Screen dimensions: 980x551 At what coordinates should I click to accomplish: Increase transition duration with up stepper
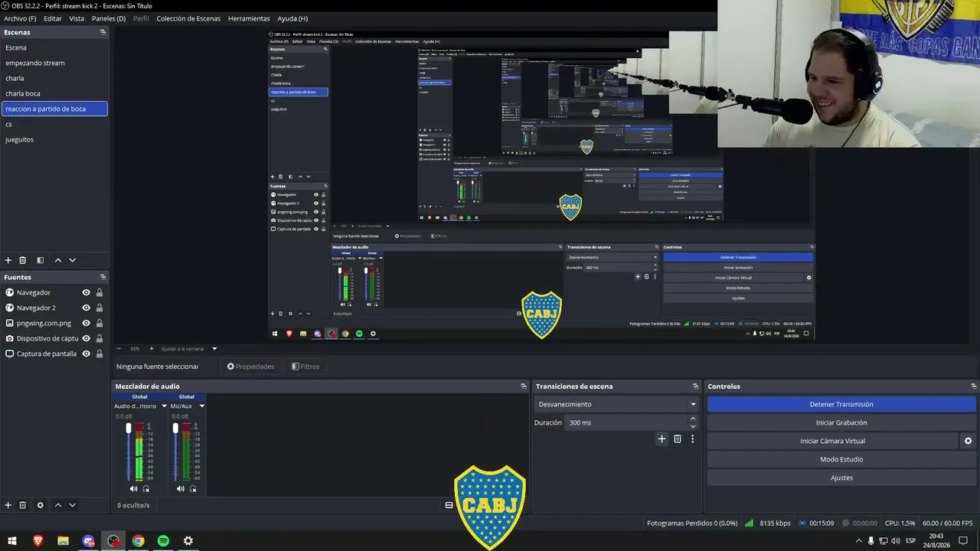point(693,419)
